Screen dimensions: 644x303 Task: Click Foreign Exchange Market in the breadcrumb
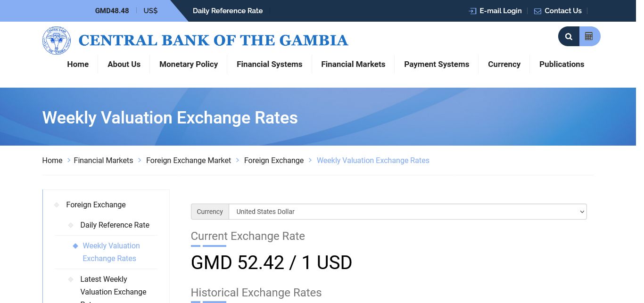tap(189, 161)
